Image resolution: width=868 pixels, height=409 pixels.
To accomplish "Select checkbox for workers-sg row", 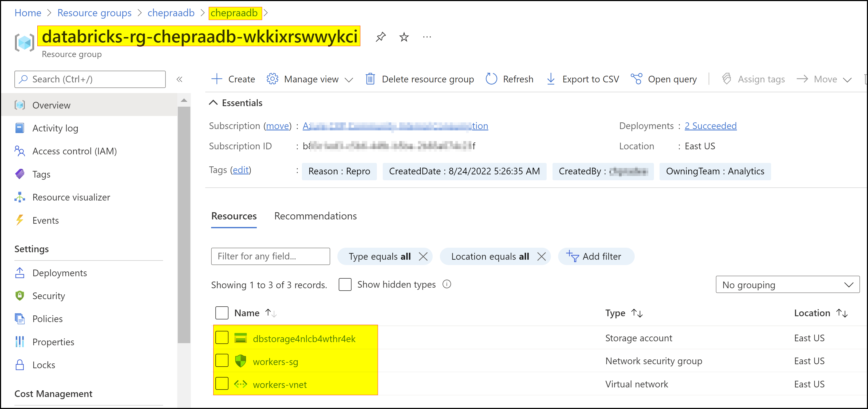I will click(x=222, y=360).
